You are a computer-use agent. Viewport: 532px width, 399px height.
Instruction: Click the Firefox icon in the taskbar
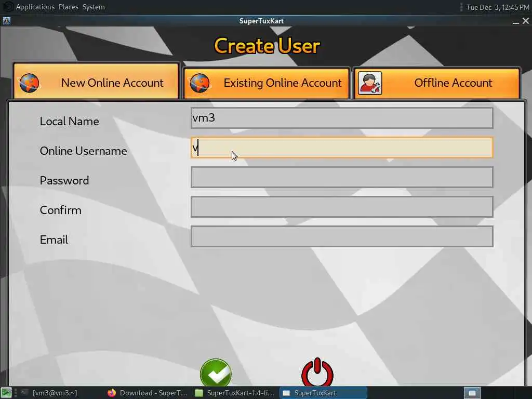pos(112,393)
